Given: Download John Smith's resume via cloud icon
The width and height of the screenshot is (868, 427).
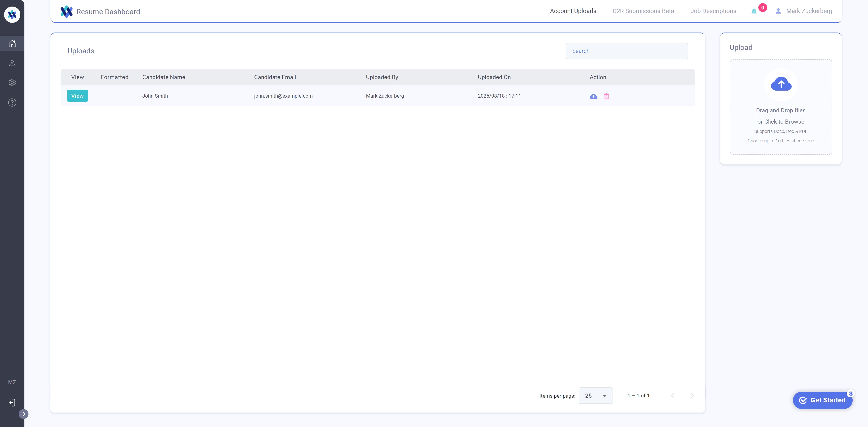Looking at the screenshot, I should click(593, 96).
